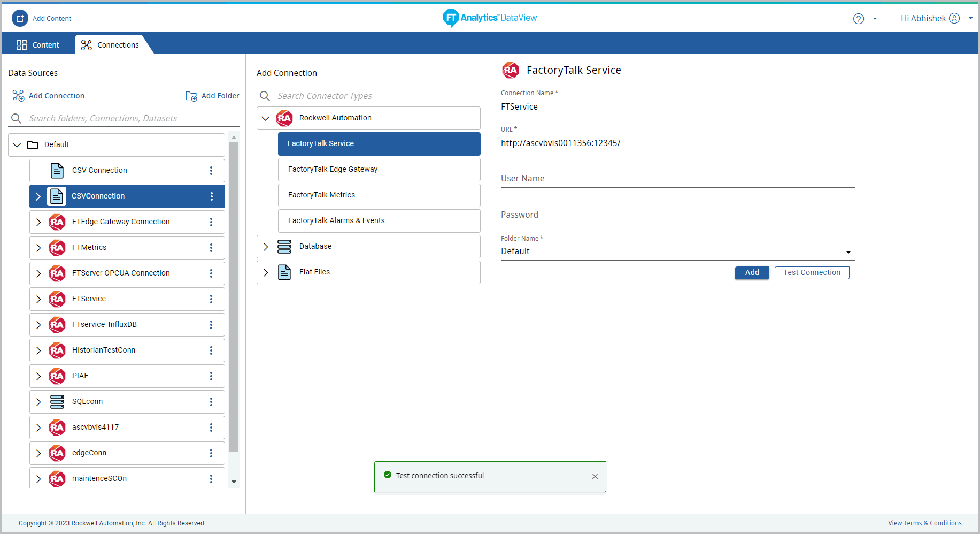This screenshot has height=534, width=980.
Task: Click the URL input field
Action: [x=677, y=143]
